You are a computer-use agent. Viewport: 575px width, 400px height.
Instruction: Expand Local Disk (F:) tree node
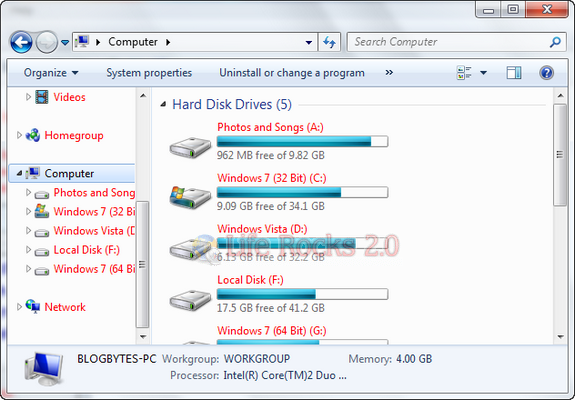coord(28,249)
